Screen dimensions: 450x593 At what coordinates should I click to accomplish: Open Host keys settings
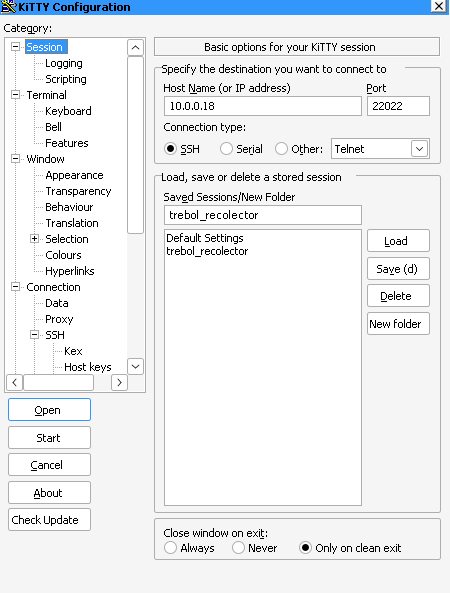pos(88,367)
